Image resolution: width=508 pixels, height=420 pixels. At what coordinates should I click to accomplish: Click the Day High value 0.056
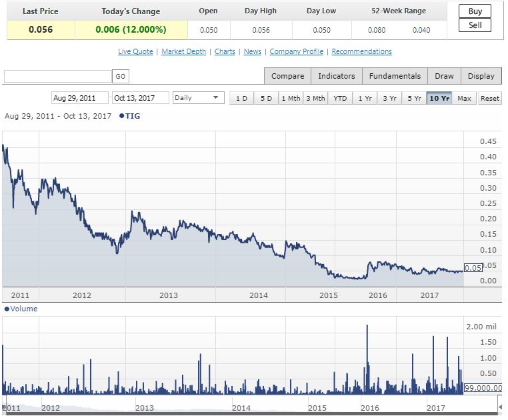click(x=261, y=30)
